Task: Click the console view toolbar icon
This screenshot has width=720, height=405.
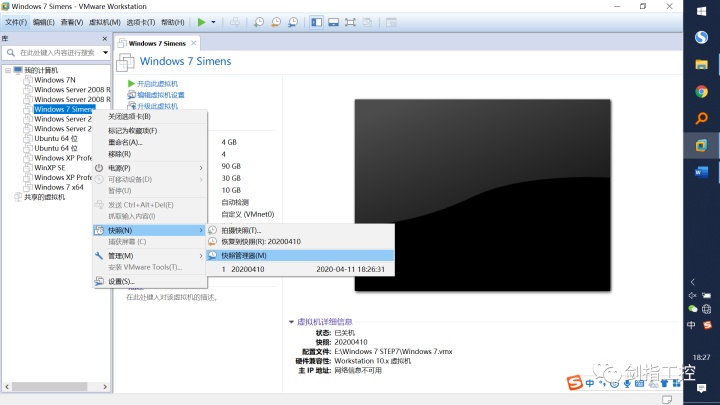Action: click(391, 22)
